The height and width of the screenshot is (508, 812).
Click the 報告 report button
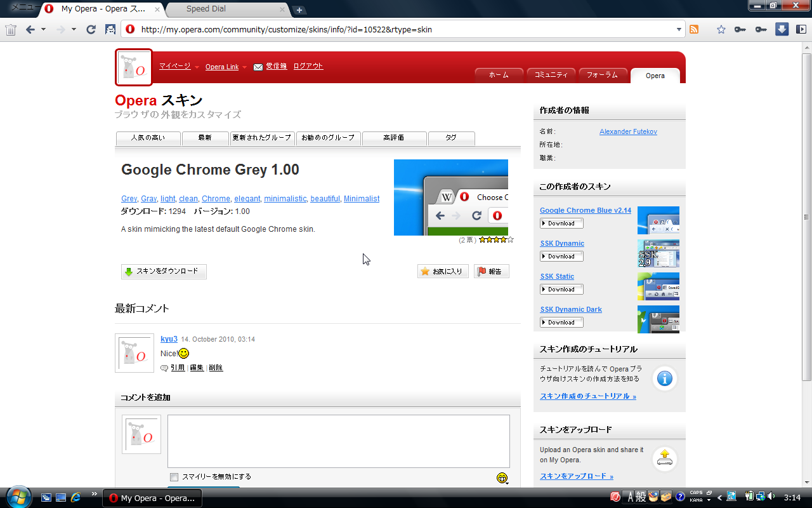pos(491,272)
